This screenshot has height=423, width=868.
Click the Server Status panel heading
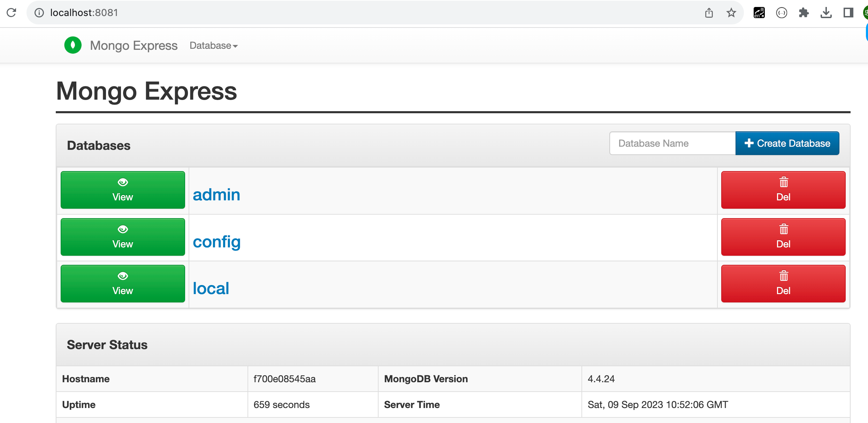tap(107, 345)
